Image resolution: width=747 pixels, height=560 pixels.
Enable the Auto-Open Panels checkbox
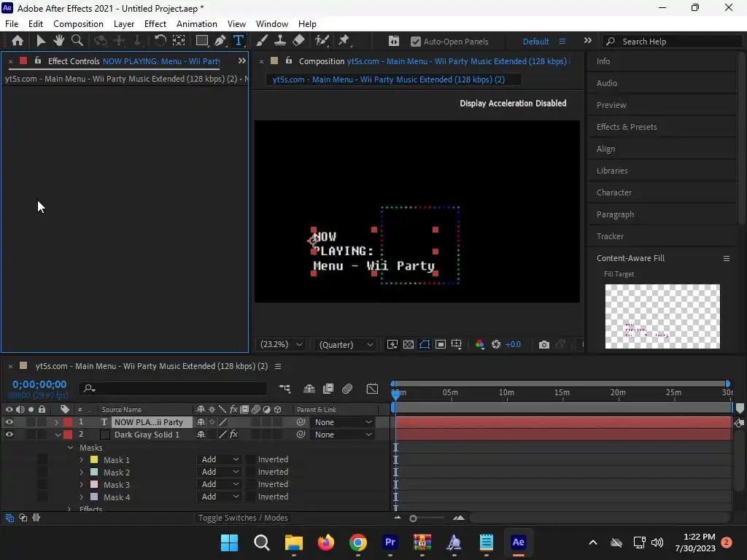pyautogui.click(x=415, y=42)
